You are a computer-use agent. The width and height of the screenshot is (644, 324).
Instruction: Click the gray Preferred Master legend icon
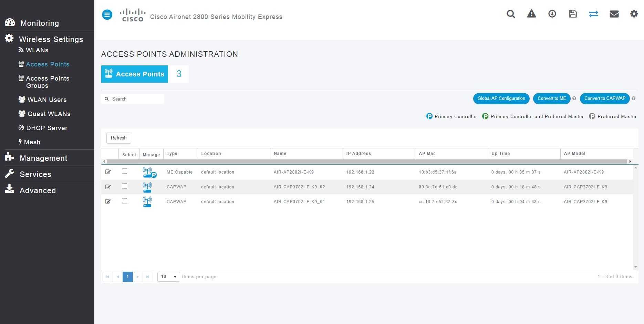pos(592,116)
